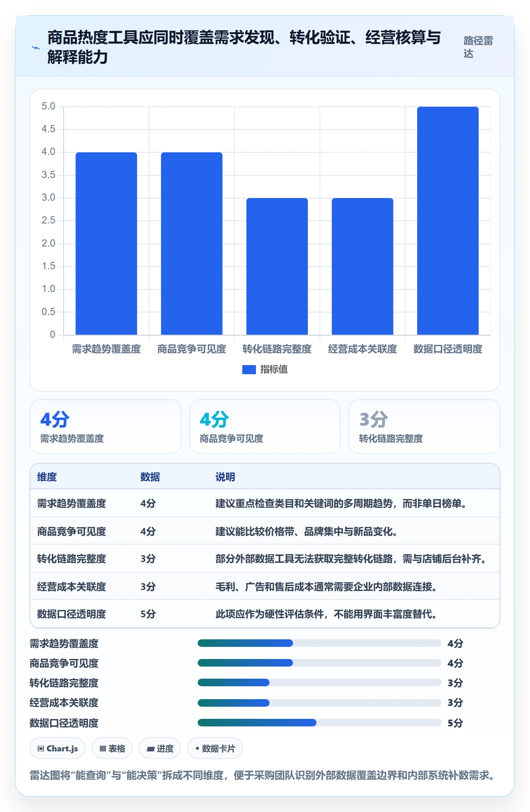530x812 pixels.
Task: Click the 转化链路完整度 progress bar
Action: (320, 682)
